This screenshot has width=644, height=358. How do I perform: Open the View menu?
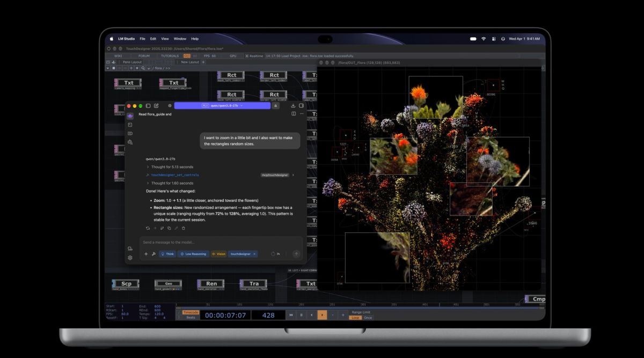coord(165,39)
